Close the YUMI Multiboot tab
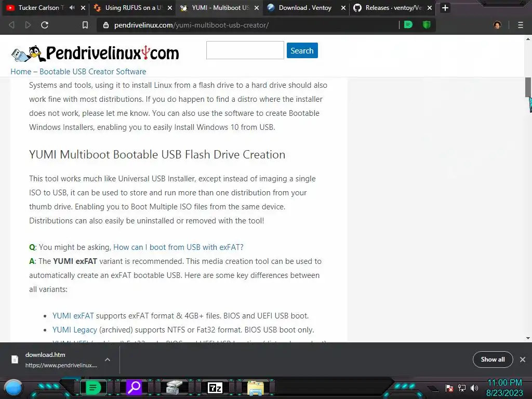 point(257,8)
